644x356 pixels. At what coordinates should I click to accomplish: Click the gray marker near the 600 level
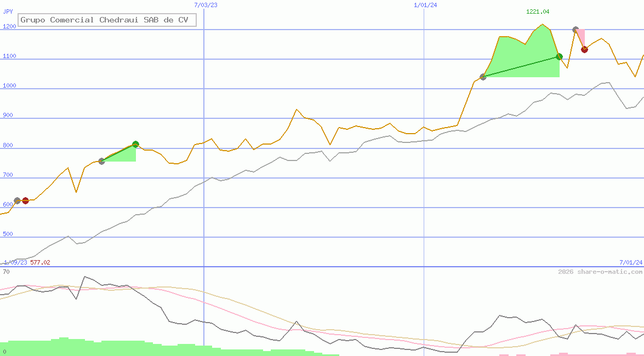point(17,201)
